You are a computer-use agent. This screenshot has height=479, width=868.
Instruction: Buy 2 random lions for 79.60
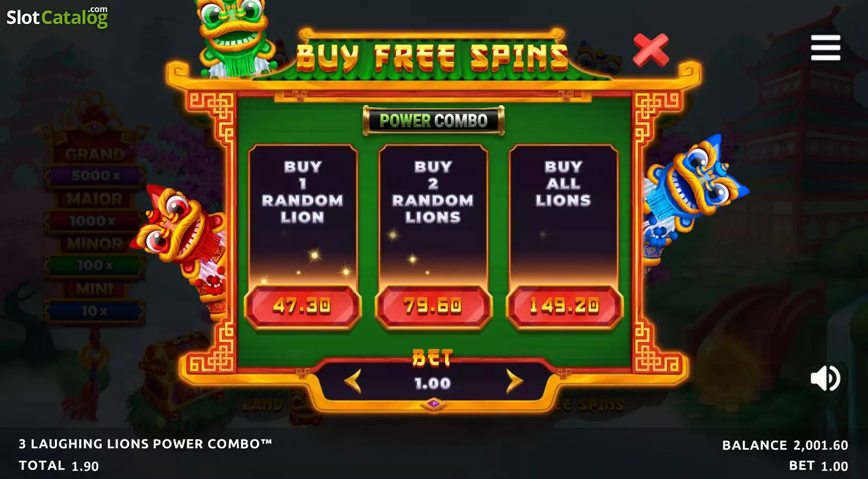tap(433, 306)
